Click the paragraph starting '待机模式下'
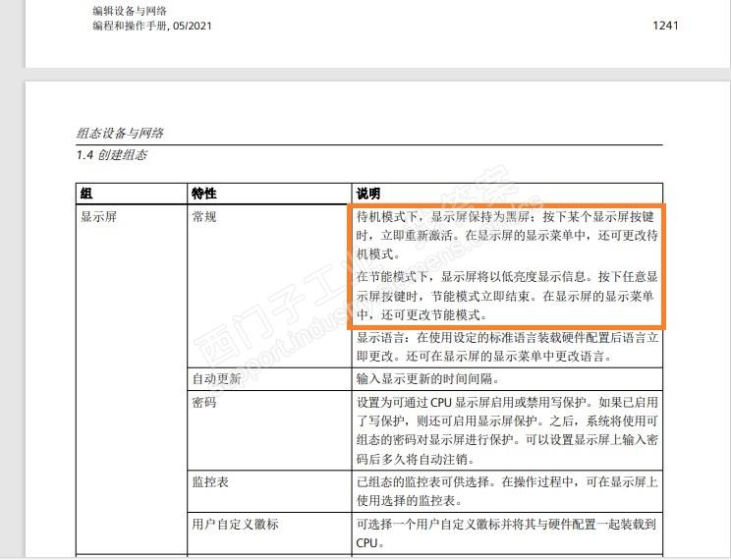 pos(507,236)
